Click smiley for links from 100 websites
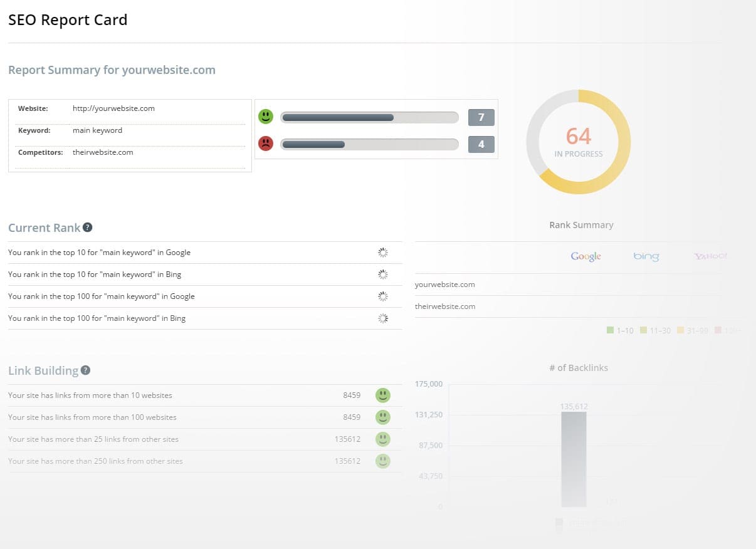Image resolution: width=756 pixels, height=549 pixels. tap(382, 417)
